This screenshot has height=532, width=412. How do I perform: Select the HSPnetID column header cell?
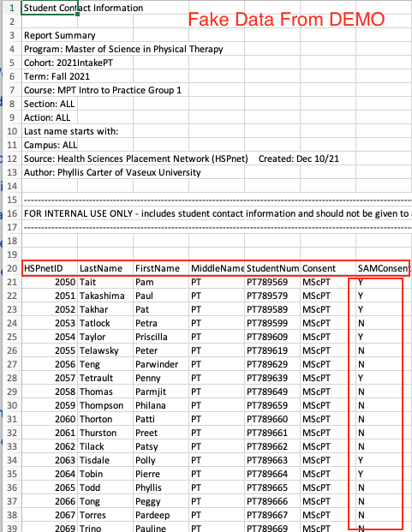tap(50, 268)
